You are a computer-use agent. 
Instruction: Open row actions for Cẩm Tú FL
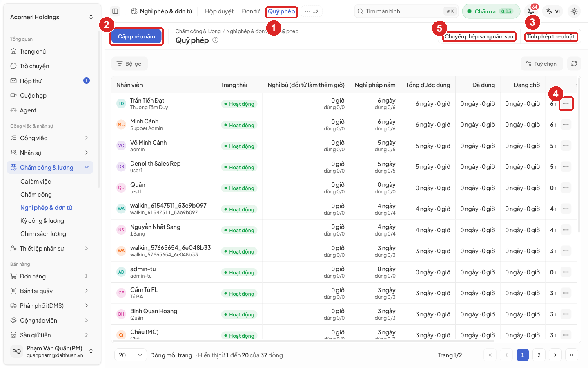click(566, 293)
